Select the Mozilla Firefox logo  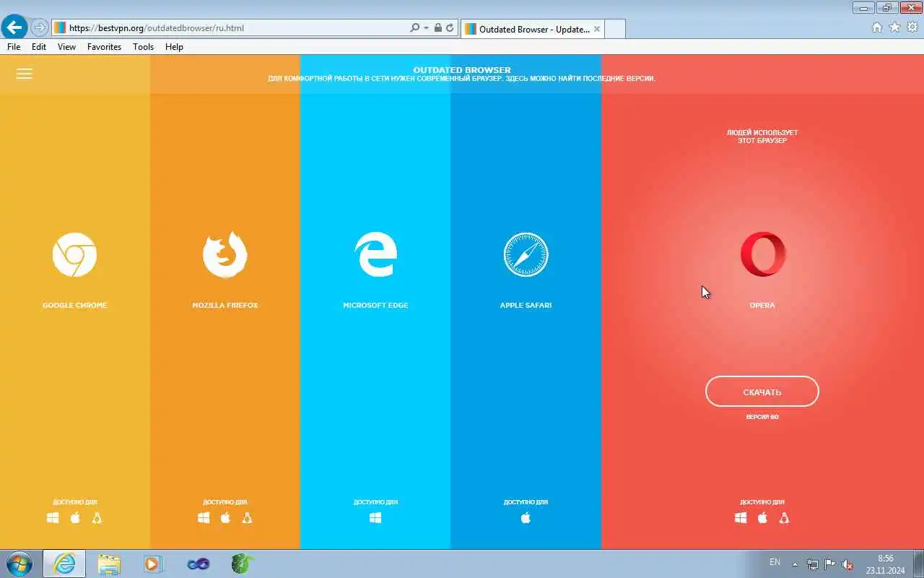coord(225,254)
